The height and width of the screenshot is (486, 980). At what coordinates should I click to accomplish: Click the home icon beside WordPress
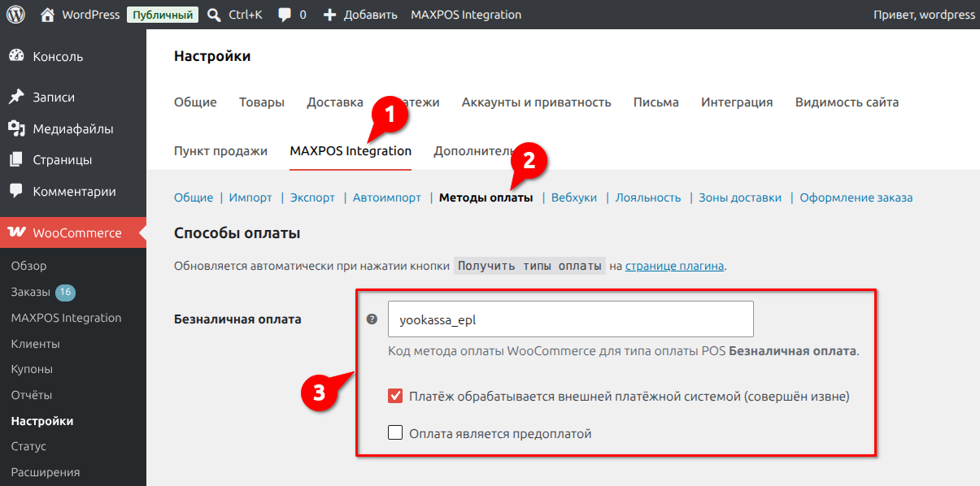point(47,15)
